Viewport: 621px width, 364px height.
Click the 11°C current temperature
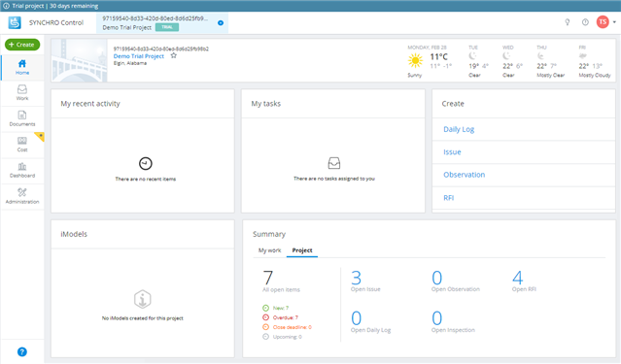pos(439,56)
